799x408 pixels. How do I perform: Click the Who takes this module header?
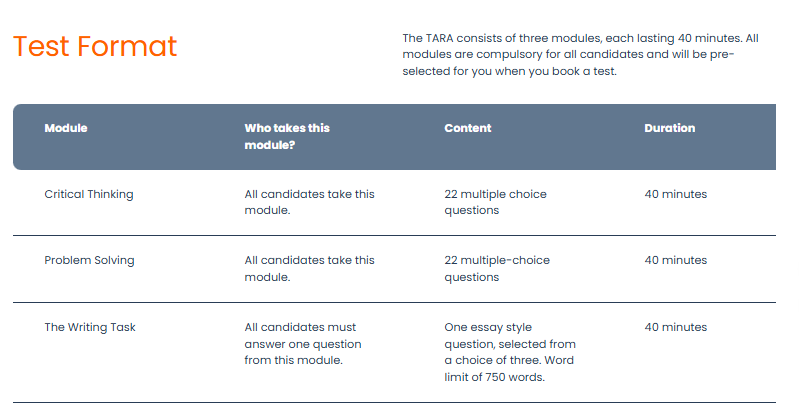click(286, 136)
